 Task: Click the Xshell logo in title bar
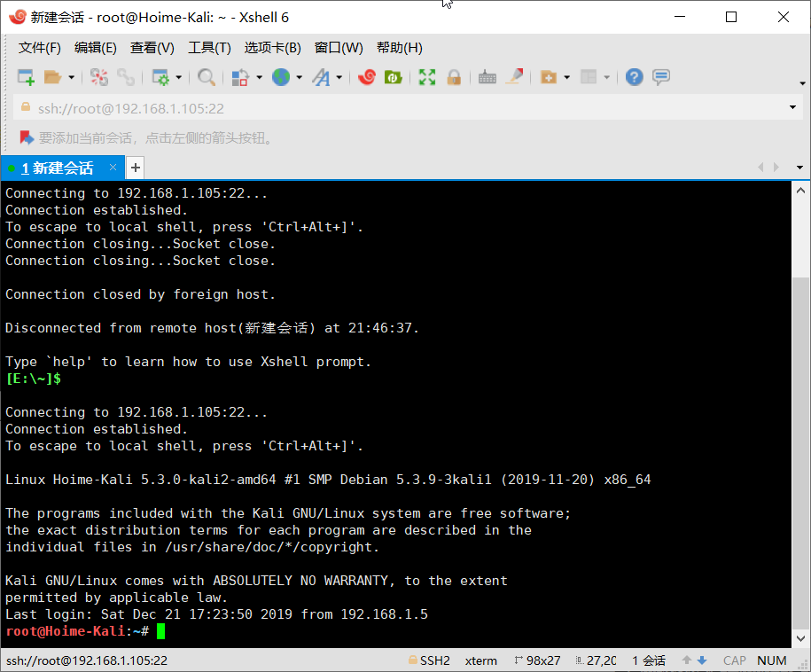(18, 17)
